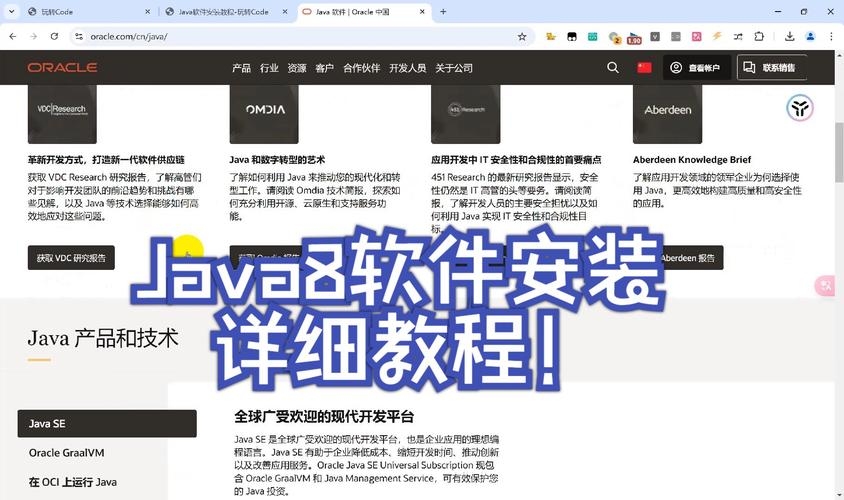Image resolution: width=844 pixels, height=500 pixels.
Task: Close the 玩转Code tab
Action: (x=148, y=11)
